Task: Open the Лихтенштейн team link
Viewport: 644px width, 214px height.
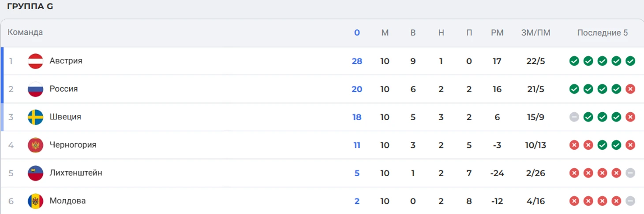Action: click(x=76, y=173)
